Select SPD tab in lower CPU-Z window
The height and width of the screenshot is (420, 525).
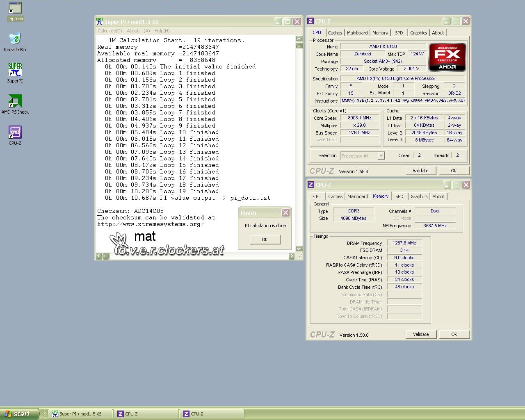pos(399,196)
